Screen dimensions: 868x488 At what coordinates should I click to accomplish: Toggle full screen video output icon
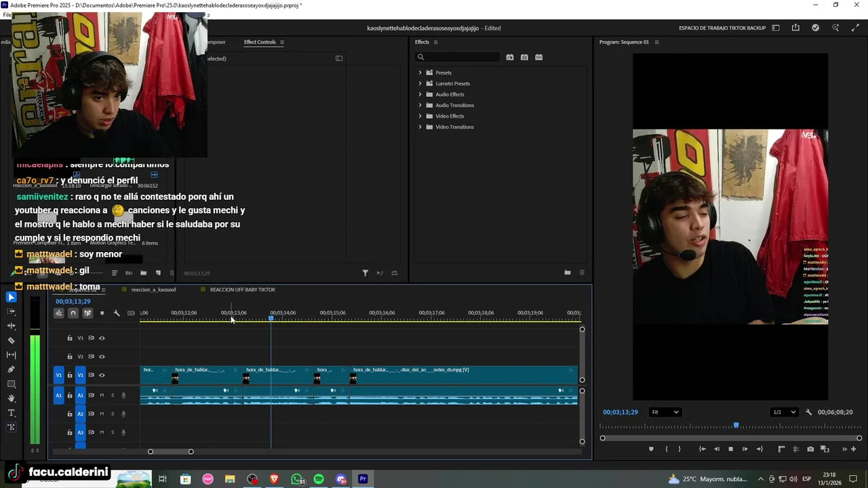click(x=855, y=28)
